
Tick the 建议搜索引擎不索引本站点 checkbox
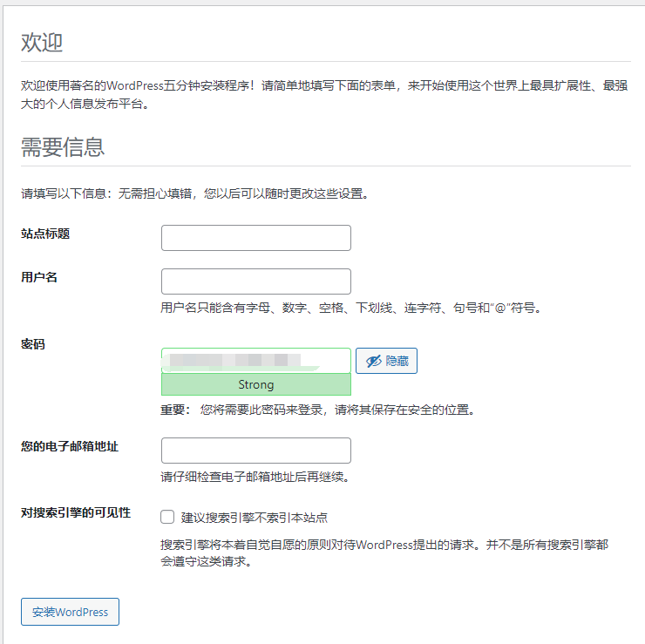coord(167,517)
